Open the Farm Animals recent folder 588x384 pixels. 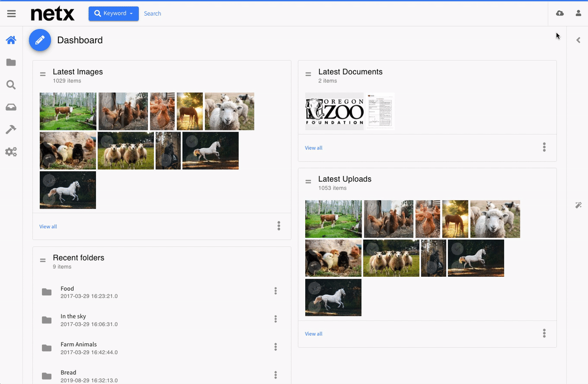click(x=78, y=345)
